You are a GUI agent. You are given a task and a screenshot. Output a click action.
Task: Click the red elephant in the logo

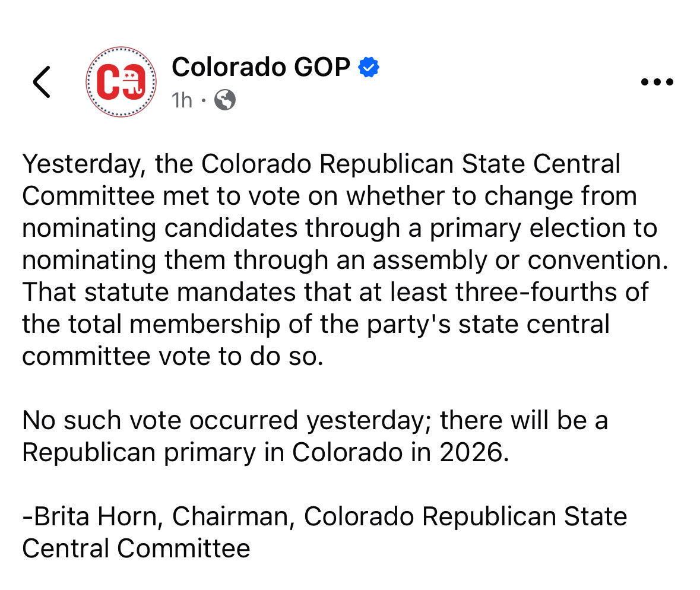135,83
